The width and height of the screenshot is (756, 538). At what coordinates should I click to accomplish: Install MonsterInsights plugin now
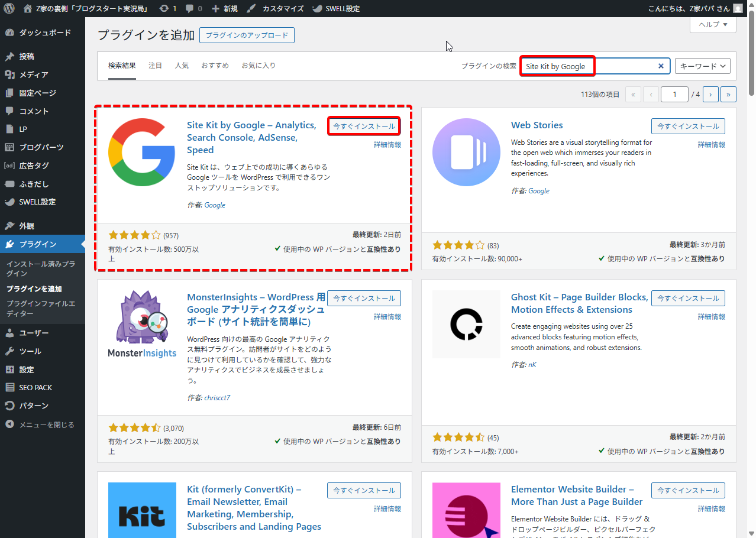tap(364, 299)
